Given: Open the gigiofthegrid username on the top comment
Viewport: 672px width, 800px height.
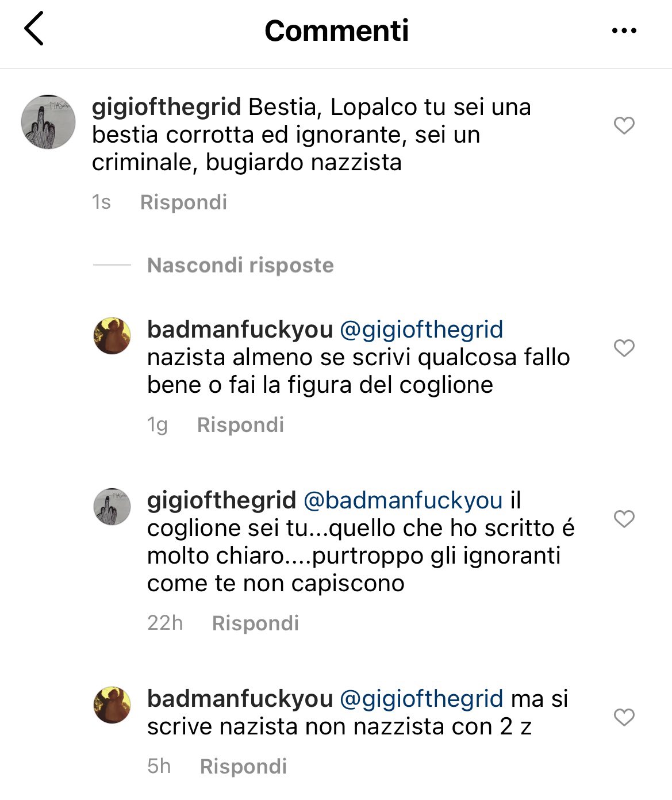Looking at the screenshot, I should click(x=166, y=108).
